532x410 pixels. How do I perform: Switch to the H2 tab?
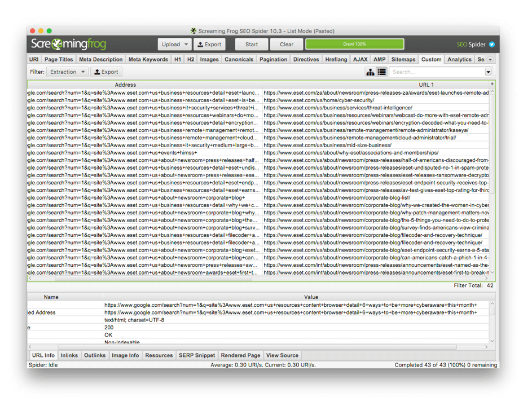tap(191, 59)
